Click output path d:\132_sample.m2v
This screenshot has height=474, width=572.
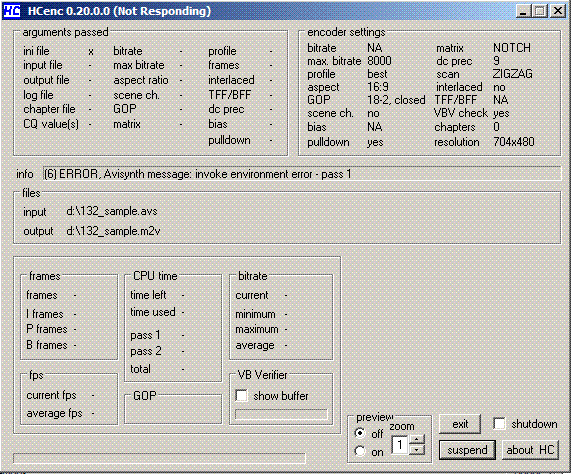113,231
